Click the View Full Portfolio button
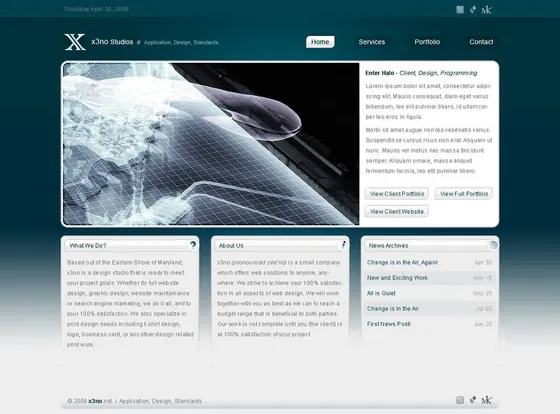Viewport: 560px width, 414px height. (464, 194)
